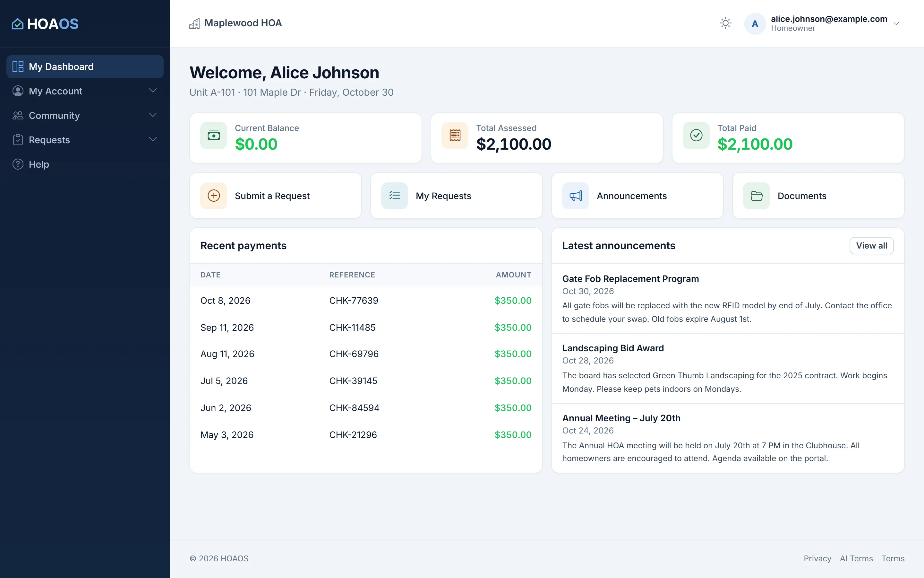This screenshot has width=924, height=578.
Task: Click the Total Paid checkmark icon
Action: [x=697, y=135]
